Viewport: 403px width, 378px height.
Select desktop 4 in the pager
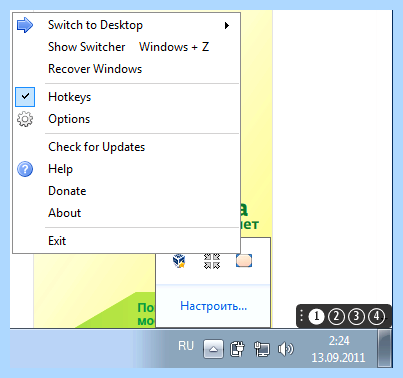376,316
